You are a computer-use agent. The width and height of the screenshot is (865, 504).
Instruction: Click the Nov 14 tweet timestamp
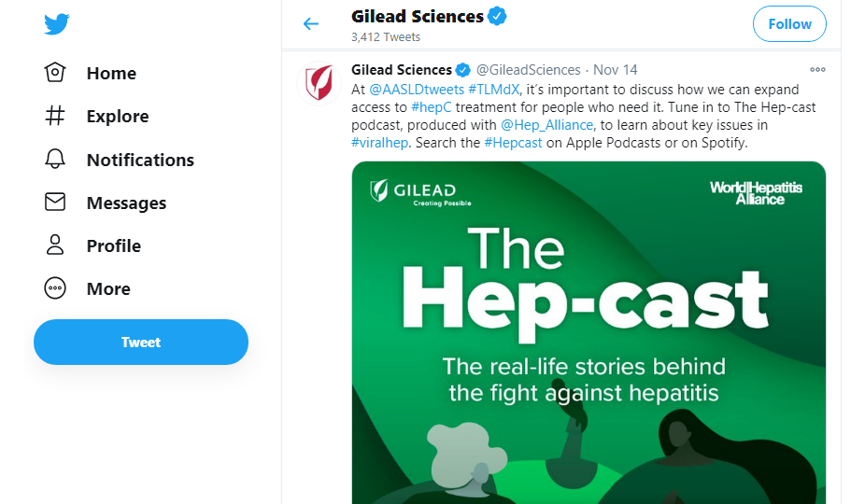pyautogui.click(x=615, y=70)
